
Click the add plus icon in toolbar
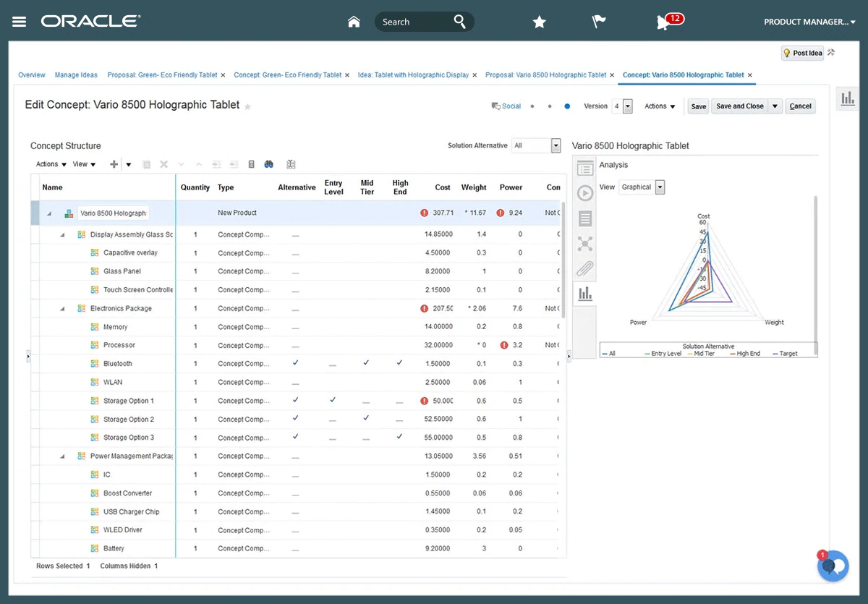click(114, 164)
